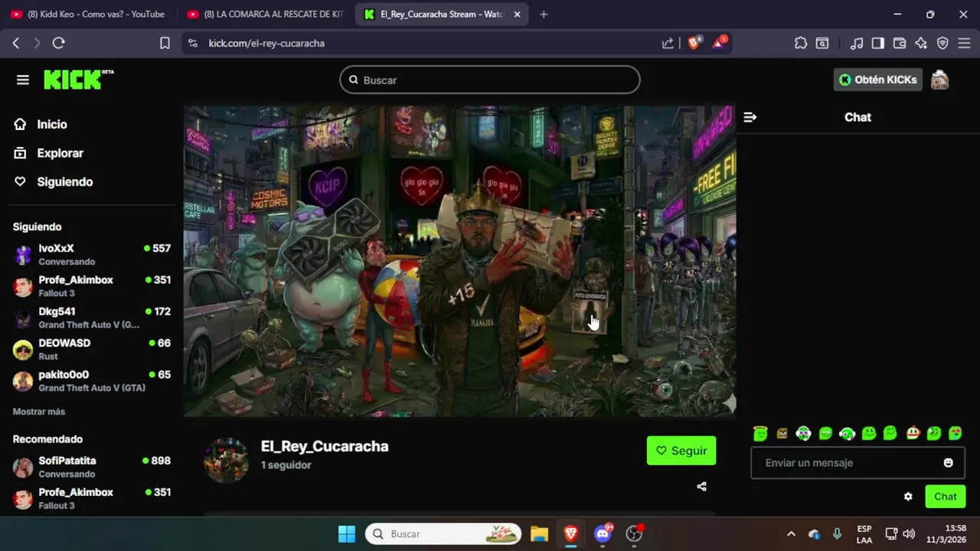Click Seguir to follow channel
This screenshot has width=980, height=551.
tap(681, 451)
